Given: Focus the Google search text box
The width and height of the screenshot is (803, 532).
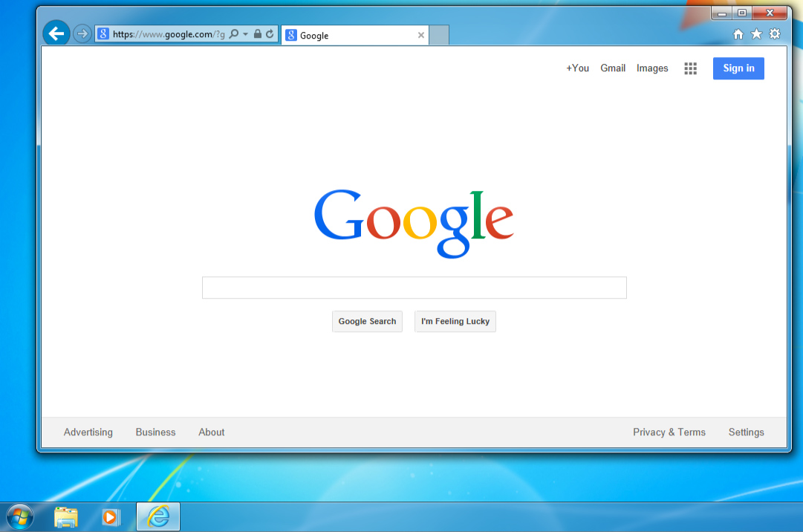Looking at the screenshot, I should (x=414, y=288).
